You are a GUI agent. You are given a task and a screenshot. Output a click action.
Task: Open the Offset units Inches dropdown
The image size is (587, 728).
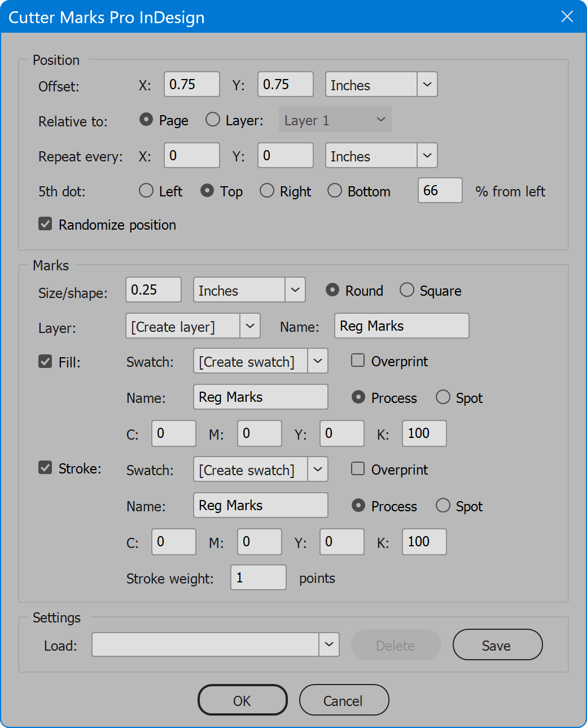pos(382,85)
